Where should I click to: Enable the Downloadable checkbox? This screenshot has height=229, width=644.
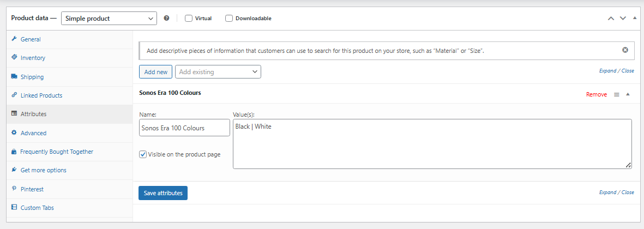tap(229, 18)
